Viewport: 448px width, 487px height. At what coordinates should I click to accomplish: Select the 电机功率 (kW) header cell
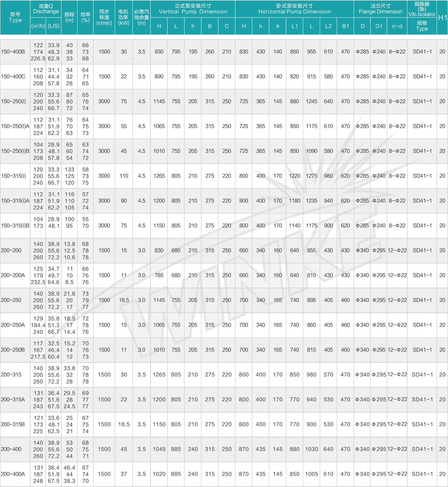click(x=124, y=17)
